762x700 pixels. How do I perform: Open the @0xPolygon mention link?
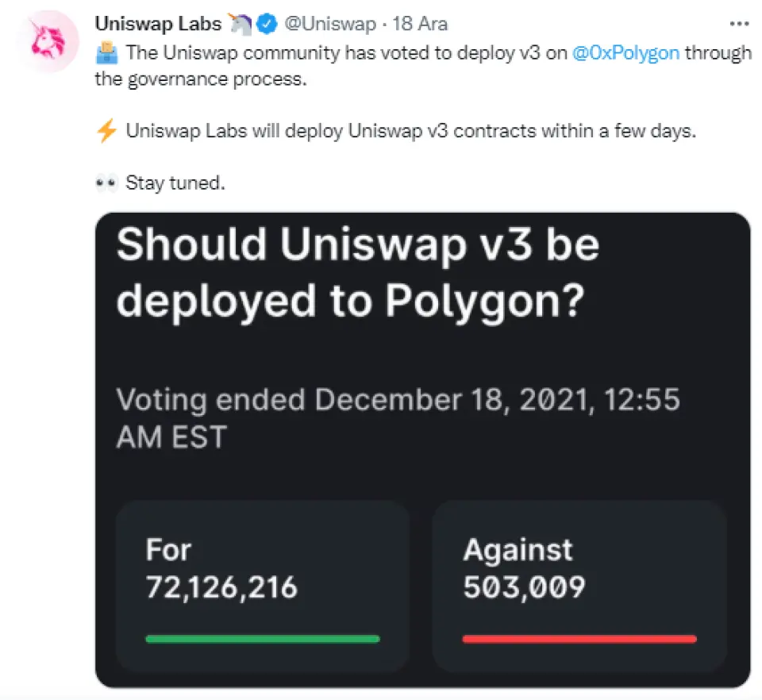pos(625,54)
